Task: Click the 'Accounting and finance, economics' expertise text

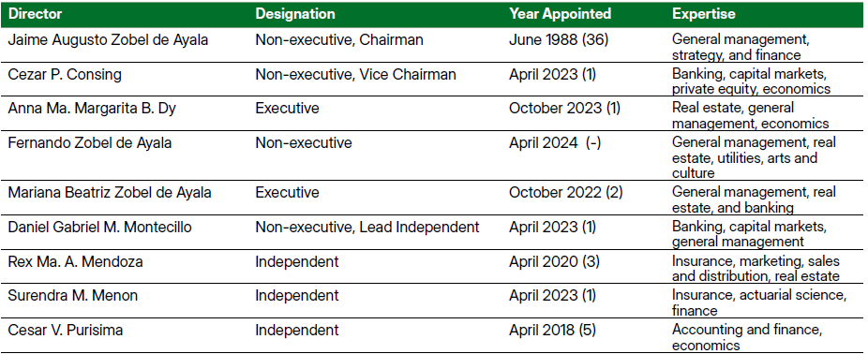Action: [x=747, y=337]
